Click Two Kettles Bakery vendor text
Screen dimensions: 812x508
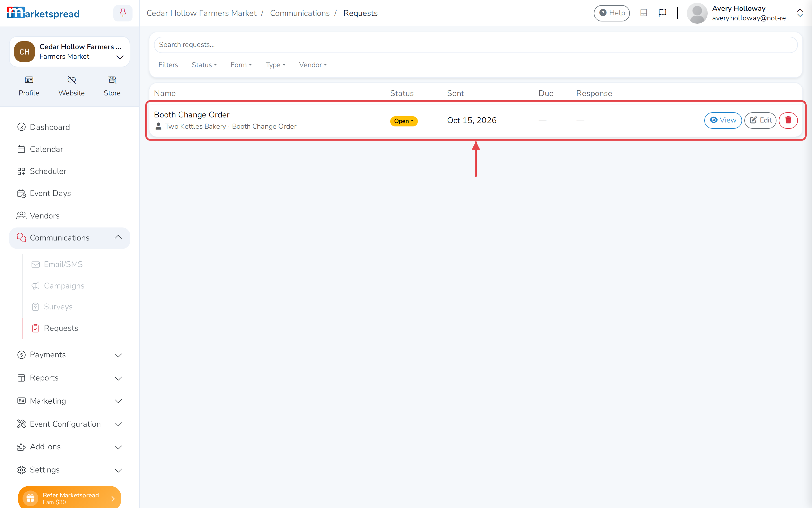pyautogui.click(x=195, y=126)
